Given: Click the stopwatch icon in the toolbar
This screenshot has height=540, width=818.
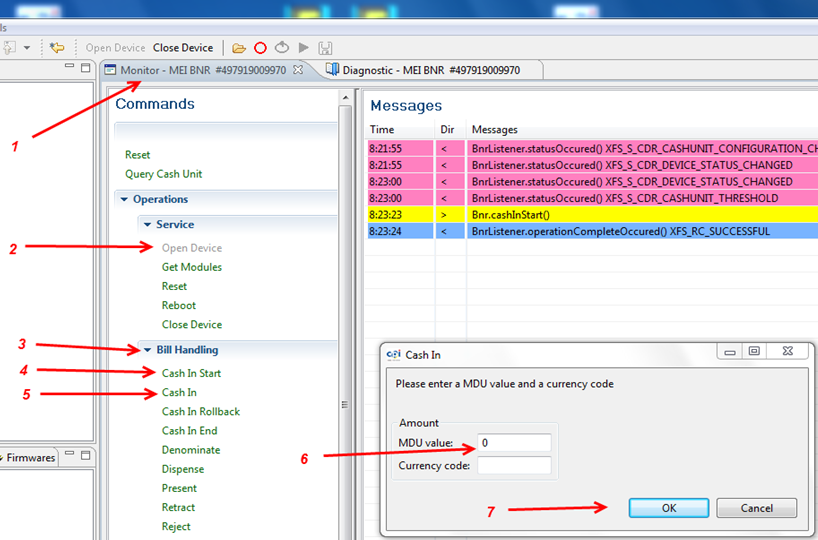Looking at the screenshot, I should pos(282,48).
